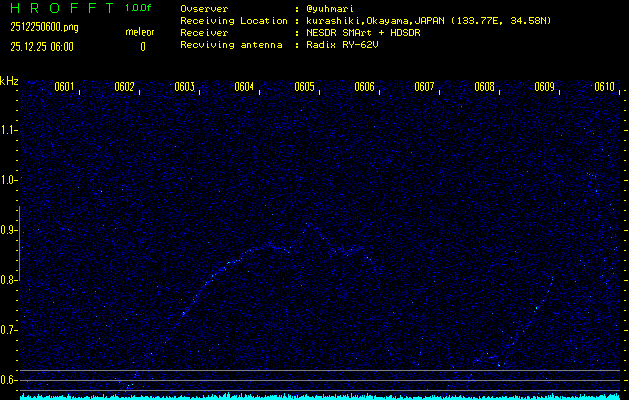The image size is (629, 400).
Task: Click the 1.0.0f version label
Action: (x=139, y=8)
